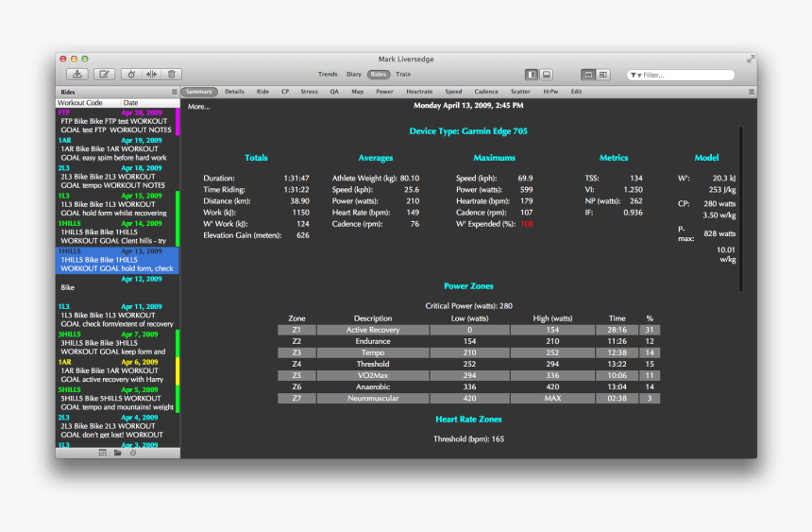Viewport: 812px width, 532px height.
Task: Switch to tiled view style icon
Action: (602, 75)
